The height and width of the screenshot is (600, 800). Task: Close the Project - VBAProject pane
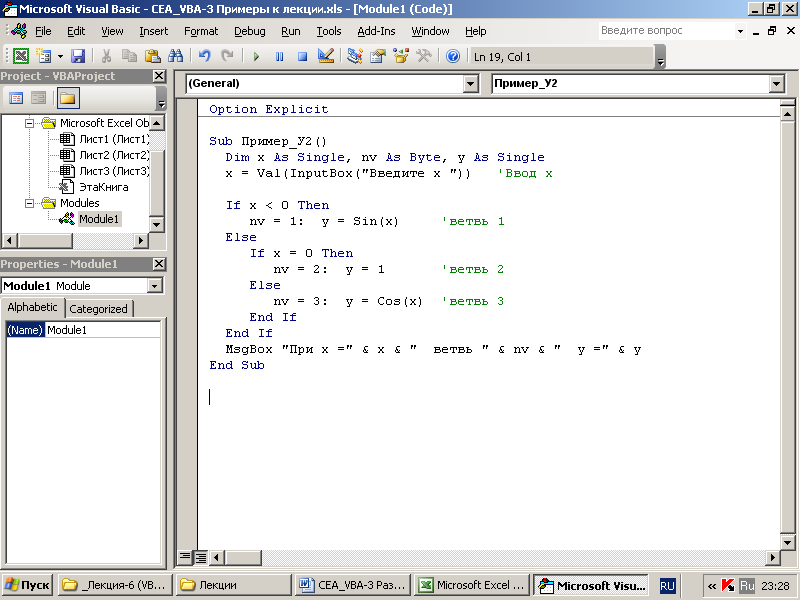[x=159, y=76]
